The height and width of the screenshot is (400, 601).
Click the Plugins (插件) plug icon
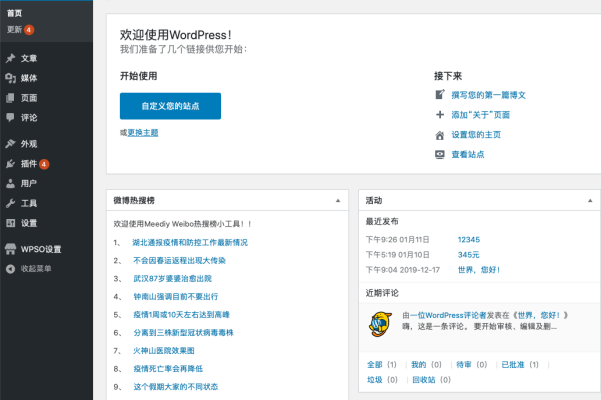click(x=10, y=164)
